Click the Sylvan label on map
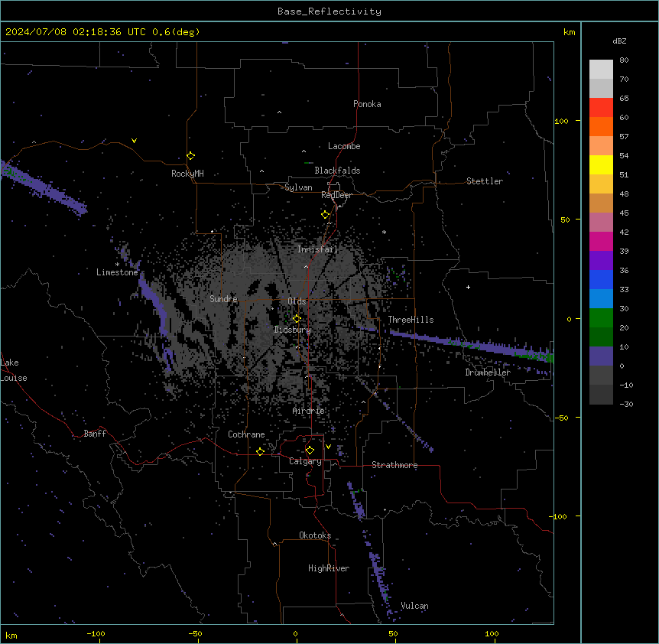Image resolution: width=659 pixels, height=644 pixels. (x=298, y=187)
